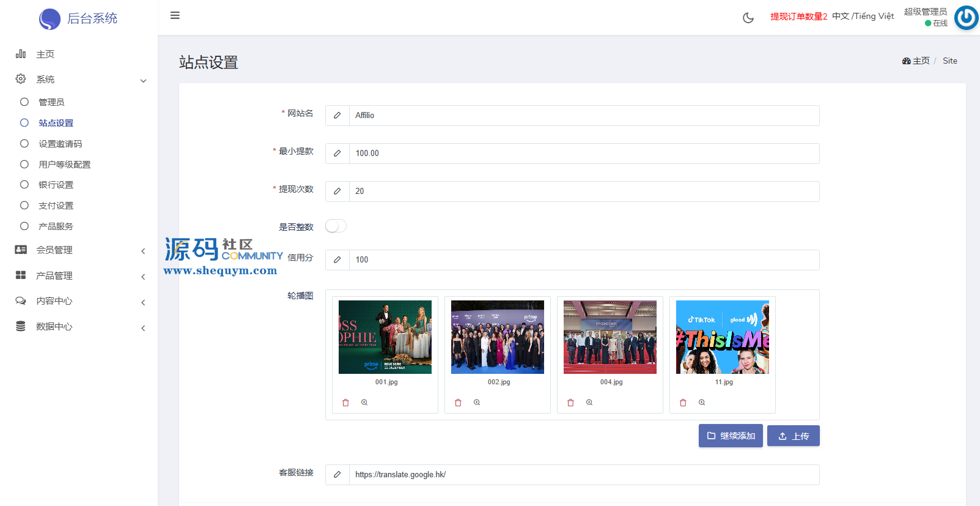Toggle the hamburger sidebar menu icon
Viewport: 980px width, 506px height.
pos(175,15)
